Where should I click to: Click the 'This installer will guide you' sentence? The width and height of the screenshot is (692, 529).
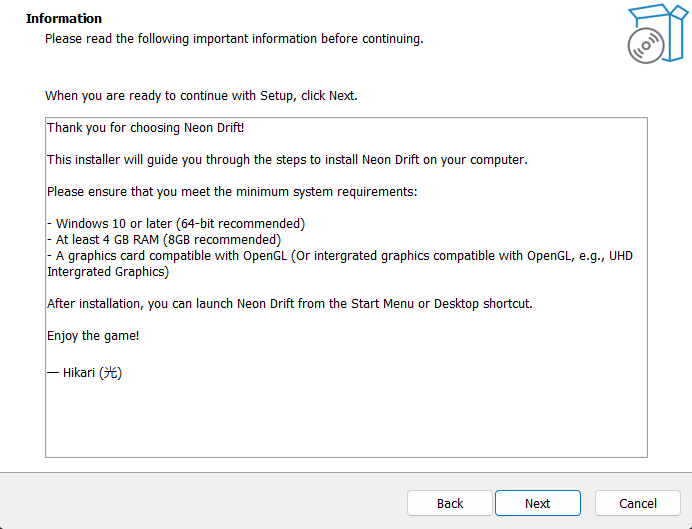(286, 160)
